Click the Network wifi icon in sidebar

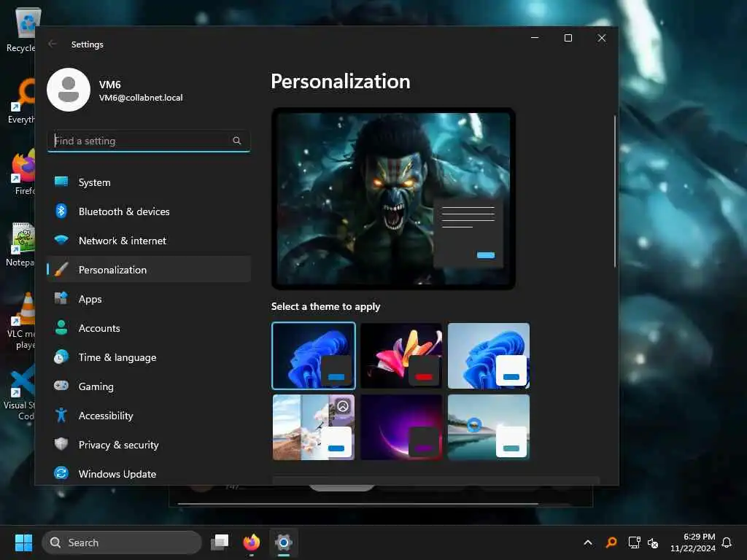[61, 240]
